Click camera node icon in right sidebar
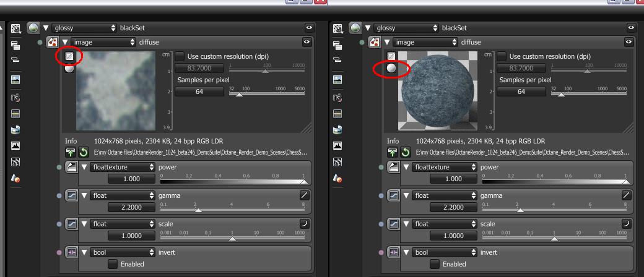The width and height of the screenshot is (644, 277). click(x=337, y=98)
